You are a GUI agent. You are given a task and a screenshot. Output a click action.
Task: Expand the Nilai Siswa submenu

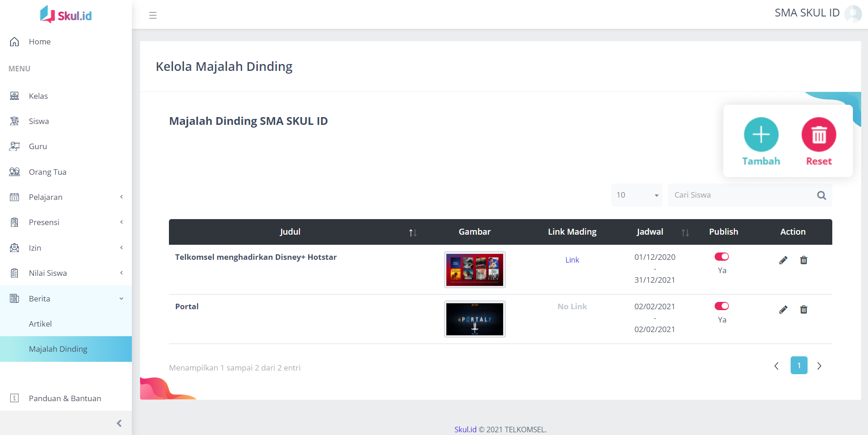[x=66, y=273]
